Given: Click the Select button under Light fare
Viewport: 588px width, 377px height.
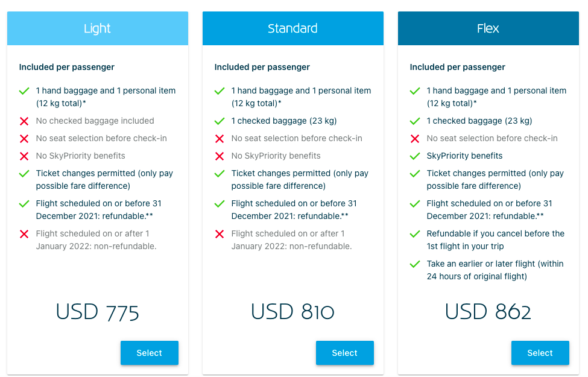Looking at the screenshot, I should pyautogui.click(x=149, y=353).
